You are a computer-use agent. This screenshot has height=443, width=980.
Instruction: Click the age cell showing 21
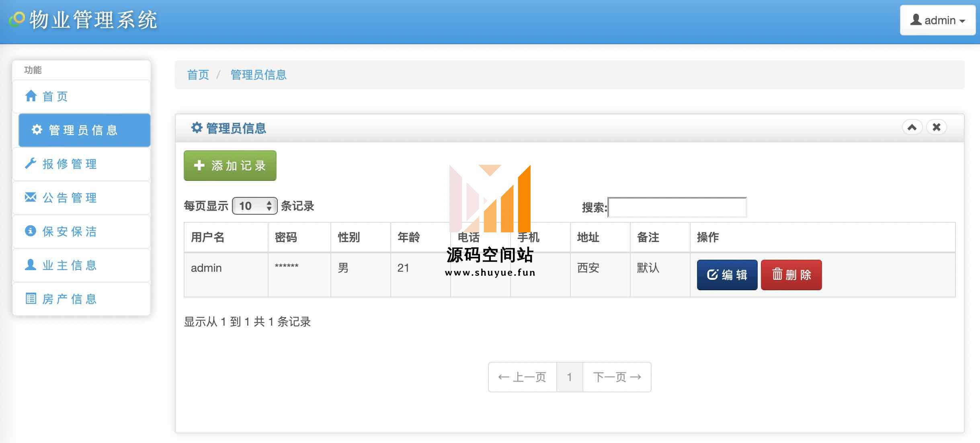420,275
